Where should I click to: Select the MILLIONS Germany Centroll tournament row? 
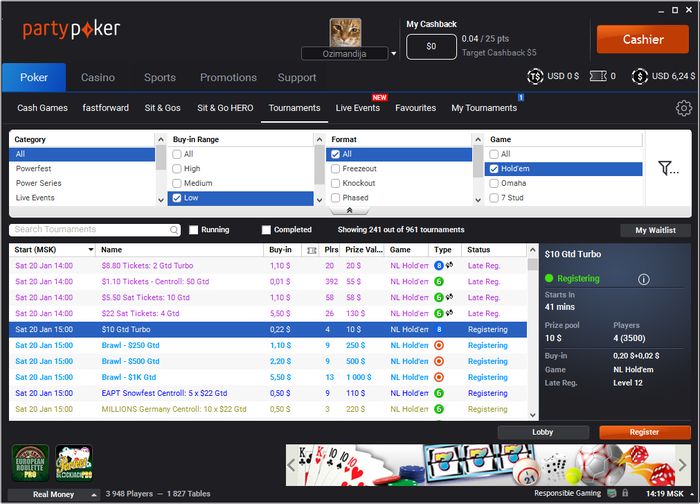[268, 409]
